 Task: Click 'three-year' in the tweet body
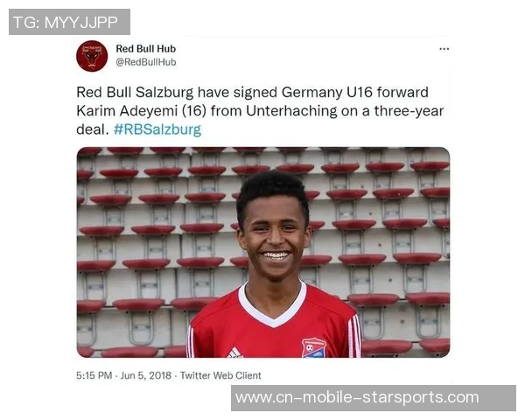point(409,111)
